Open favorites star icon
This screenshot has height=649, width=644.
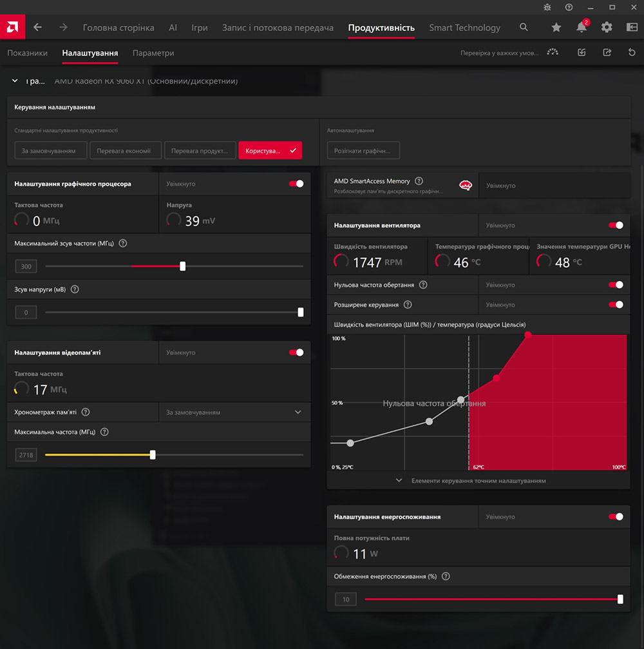coord(556,27)
